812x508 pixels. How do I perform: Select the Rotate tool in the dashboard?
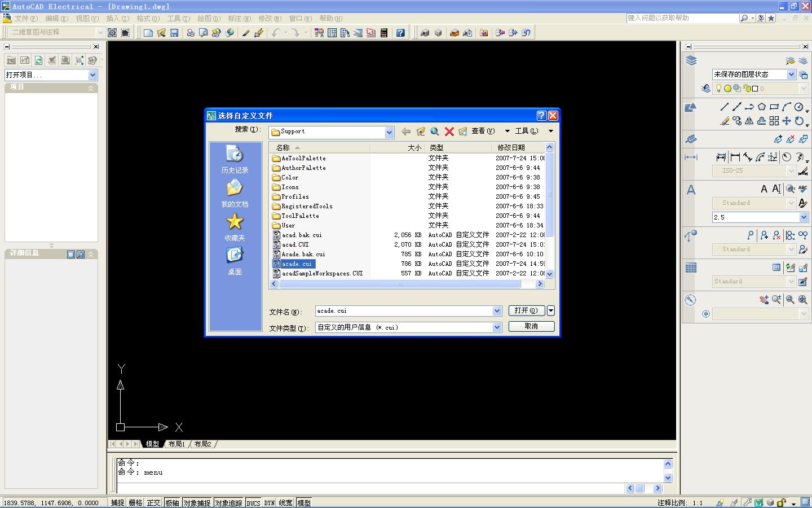pos(799,121)
